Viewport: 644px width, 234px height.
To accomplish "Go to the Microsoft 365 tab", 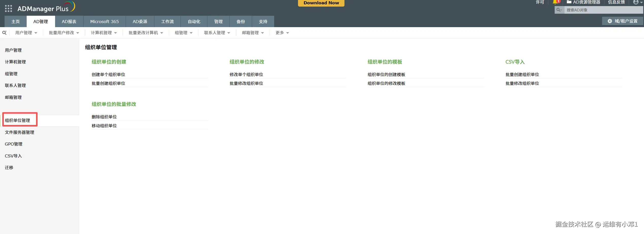I will (104, 22).
